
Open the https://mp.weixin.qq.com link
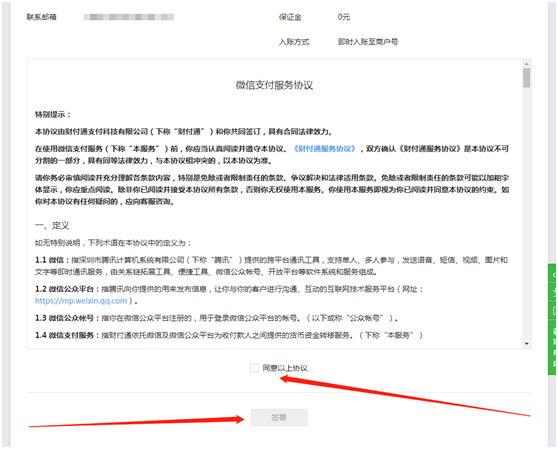point(81,301)
